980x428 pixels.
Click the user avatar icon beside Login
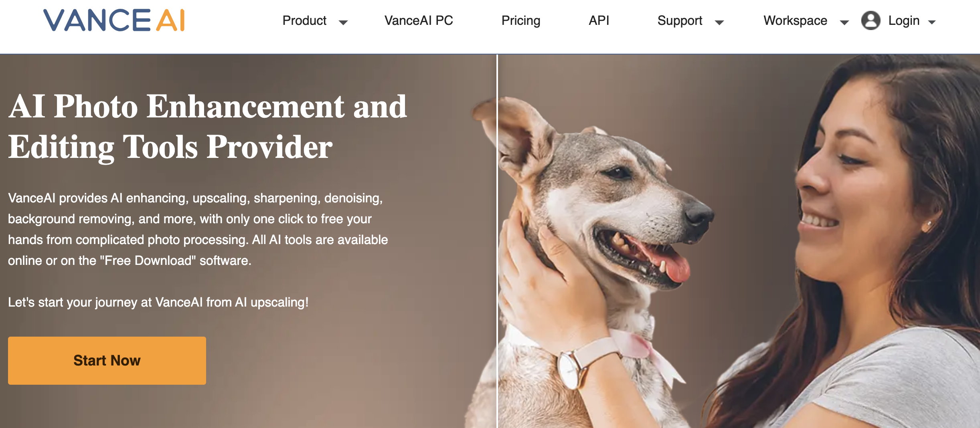click(x=871, y=20)
